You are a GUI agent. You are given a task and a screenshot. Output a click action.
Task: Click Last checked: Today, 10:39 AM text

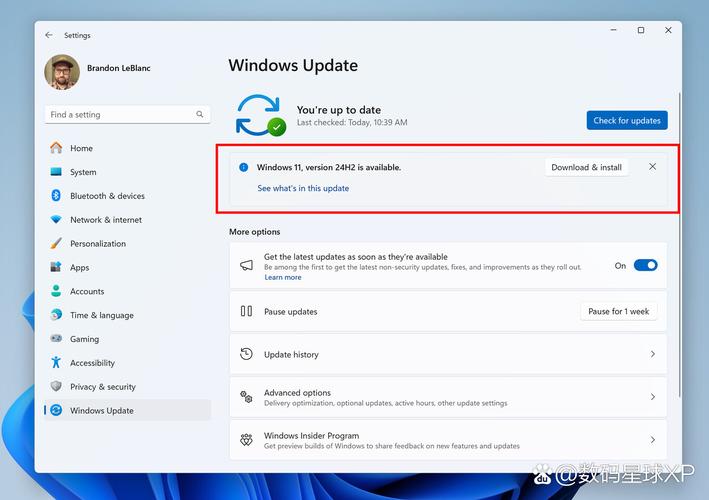pos(352,122)
